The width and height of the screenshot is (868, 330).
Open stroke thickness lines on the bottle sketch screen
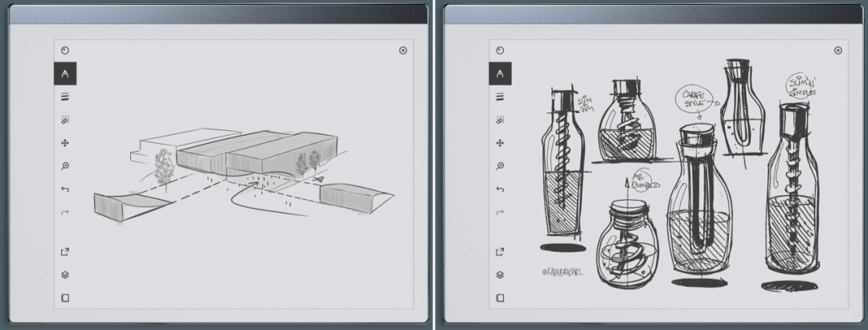(500, 96)
